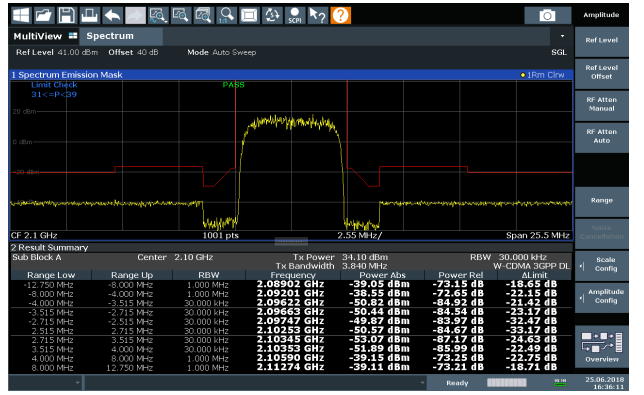Image resolution: width=644 pixels, height=395 pixels.
Task: Toggle the Noise Cancellation softkey
Action: 602,232
